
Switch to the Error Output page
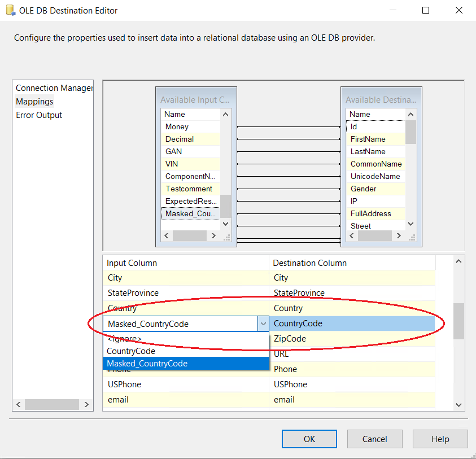click(39, 115)
